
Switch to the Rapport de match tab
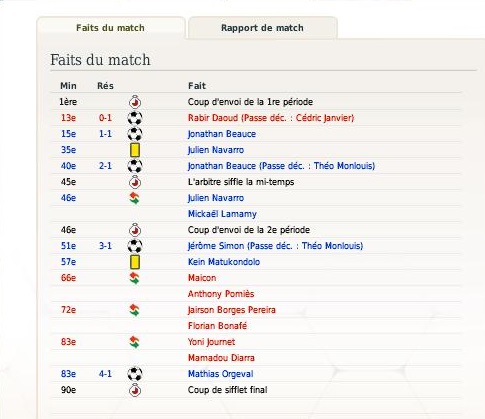click(x=263, y=28)
